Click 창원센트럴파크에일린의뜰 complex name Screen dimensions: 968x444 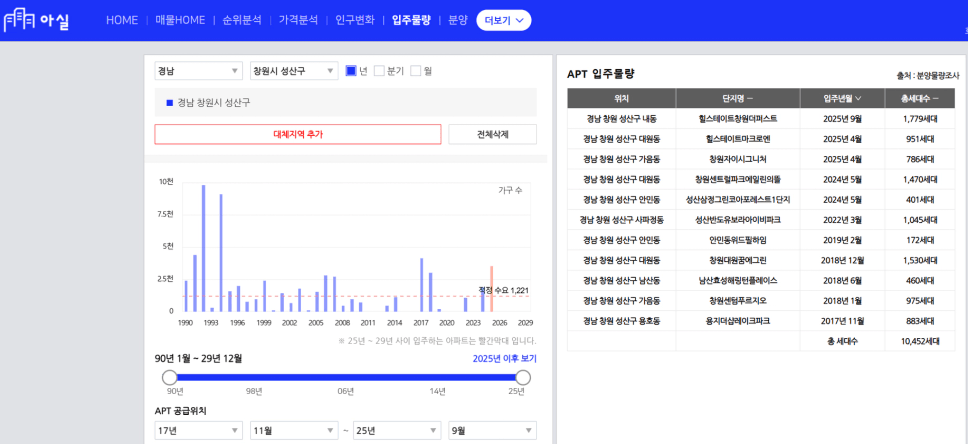click(x=738, y=180)
